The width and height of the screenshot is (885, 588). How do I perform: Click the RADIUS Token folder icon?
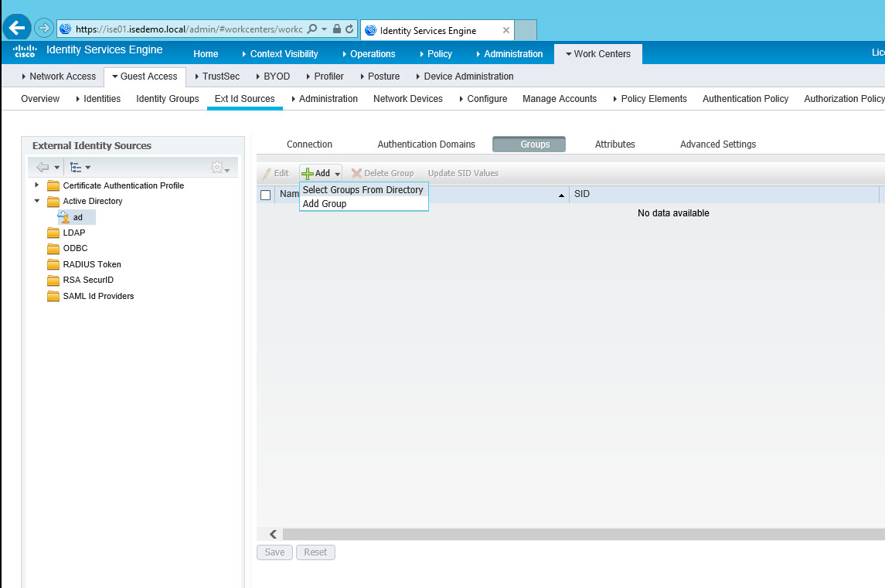[53, 264]
